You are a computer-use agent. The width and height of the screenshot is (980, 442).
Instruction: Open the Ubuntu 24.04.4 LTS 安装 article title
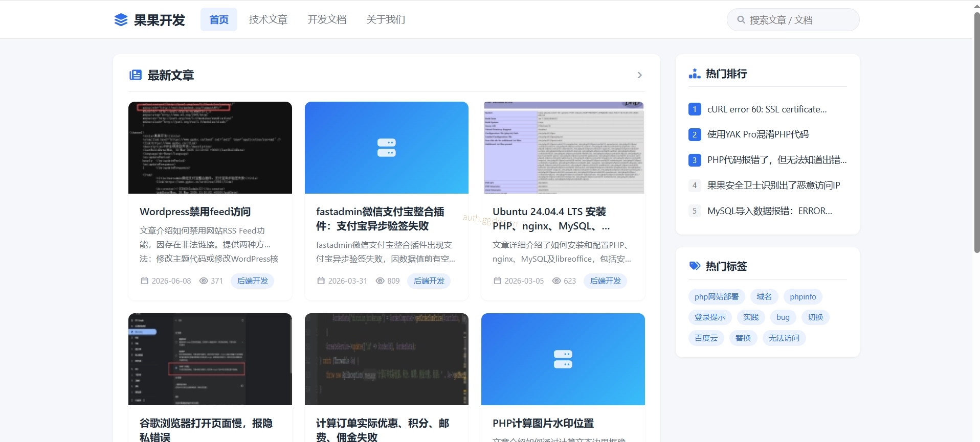click(x=551, y=219)
